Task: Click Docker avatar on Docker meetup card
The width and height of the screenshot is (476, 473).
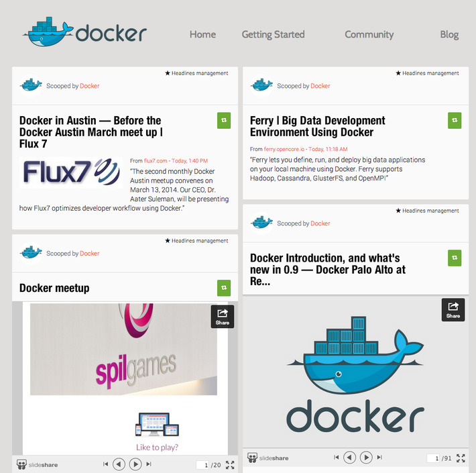Action: point(31,253)
